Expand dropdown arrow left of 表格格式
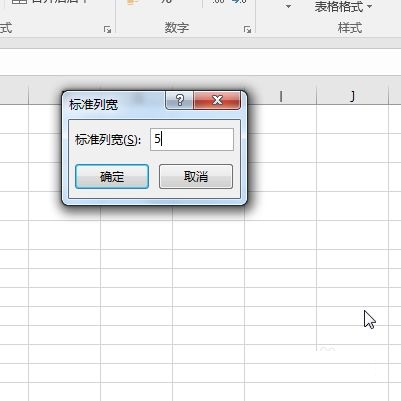Viewport: 401px width, 401px height. click(288, 6)
